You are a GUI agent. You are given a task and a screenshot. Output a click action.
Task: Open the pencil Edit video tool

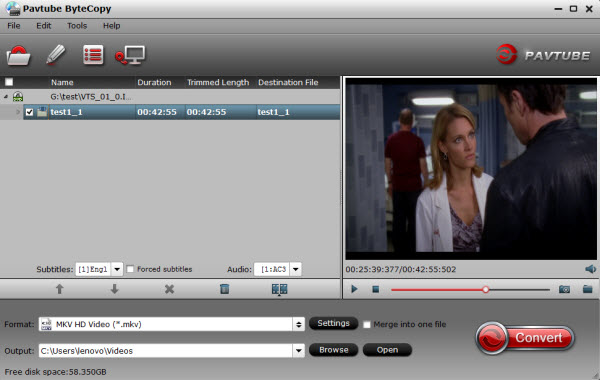(x=56, y=54)
